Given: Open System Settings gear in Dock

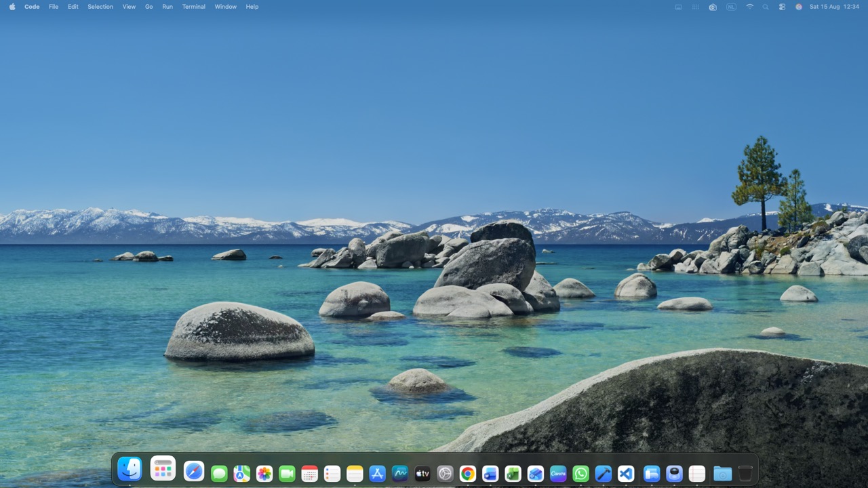Looking at the screenshot, I should coord(445,474).
